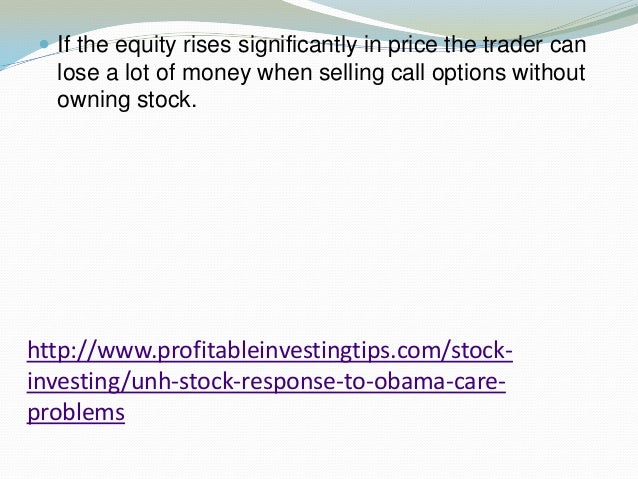Click the blue bullet point marker

pyautogui.click(x=44, y=44)
